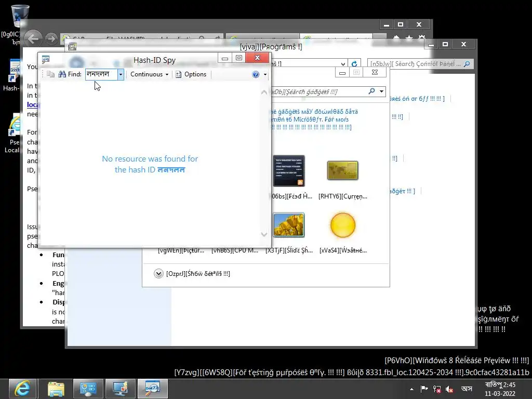The width and height of the screenshot is (532, 399).
Task: Click Internet Explorer Home icon
Action: (396, 37)
